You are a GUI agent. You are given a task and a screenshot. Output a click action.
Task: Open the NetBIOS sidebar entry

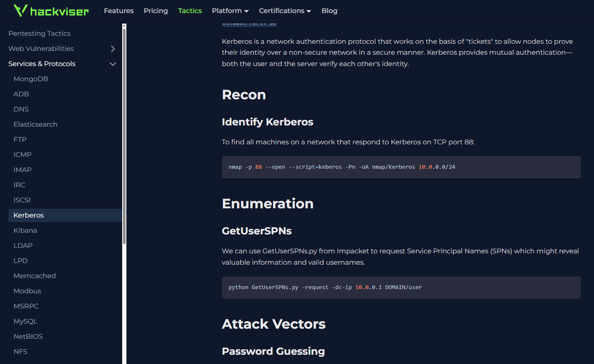pyautogui.click(x=28, y=336)
